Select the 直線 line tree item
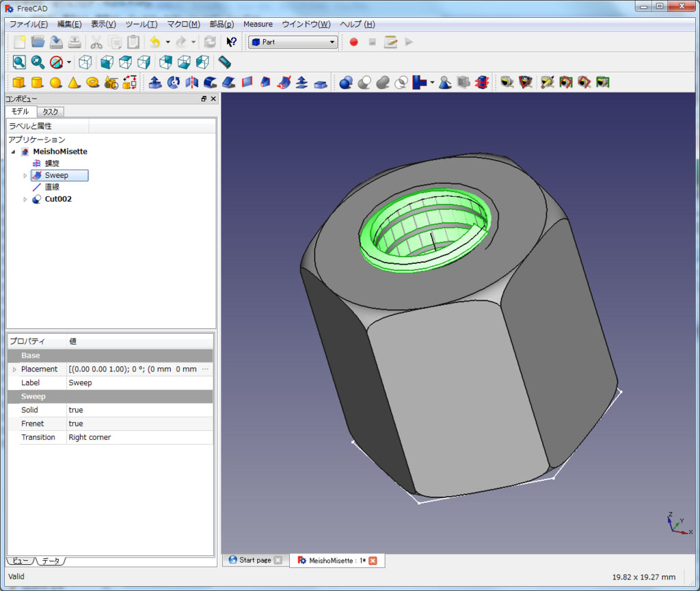 (52, 187)
